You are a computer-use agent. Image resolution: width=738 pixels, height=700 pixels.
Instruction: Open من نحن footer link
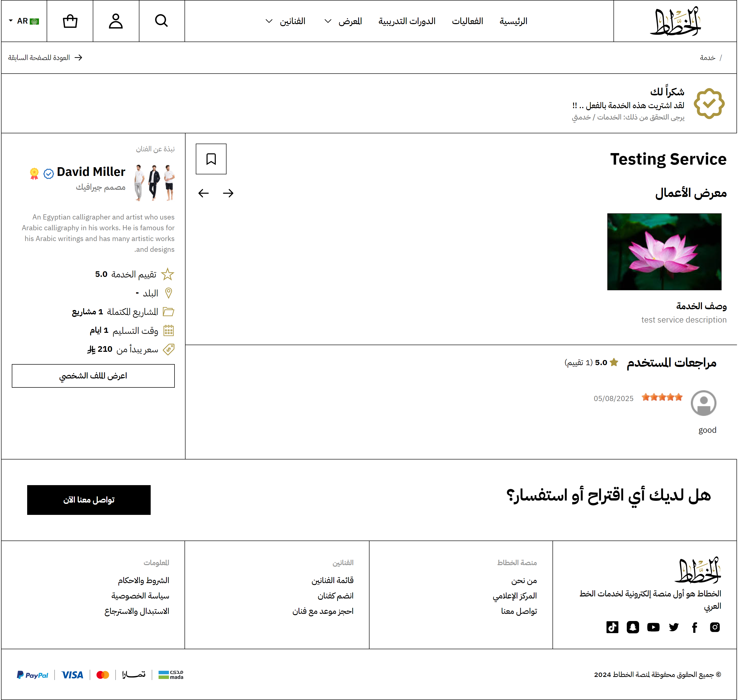(524, 581)
